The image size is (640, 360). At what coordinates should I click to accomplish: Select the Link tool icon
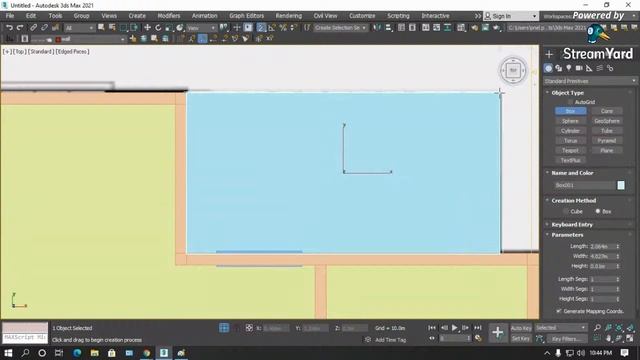click(x=33, y=28)
